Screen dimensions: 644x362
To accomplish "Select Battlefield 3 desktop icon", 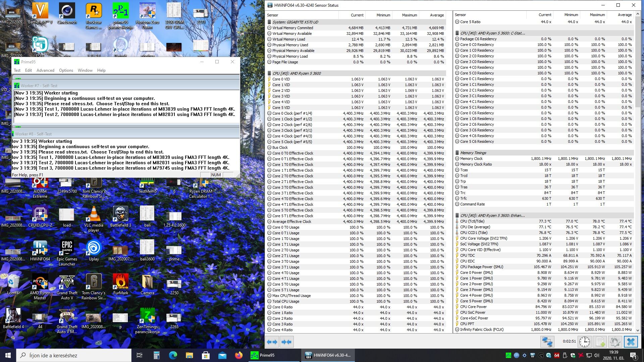I will coord(120,217).
